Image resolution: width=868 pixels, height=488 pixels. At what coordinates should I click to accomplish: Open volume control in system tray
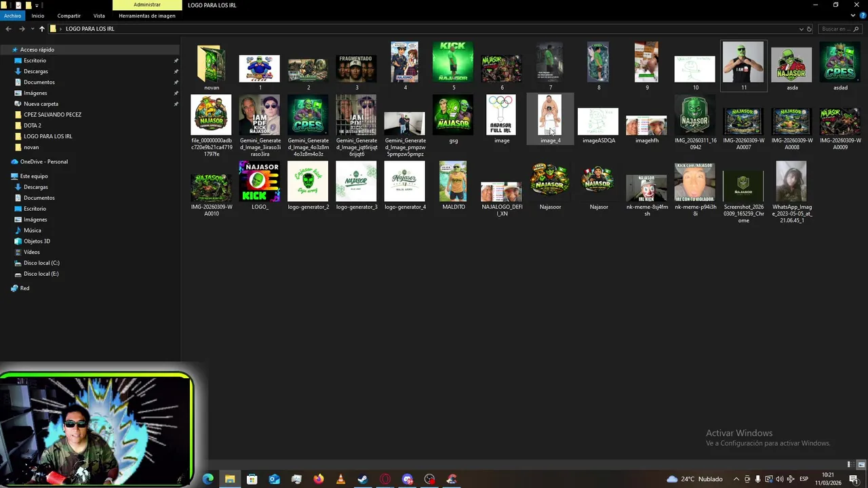[x=779, y=479]
